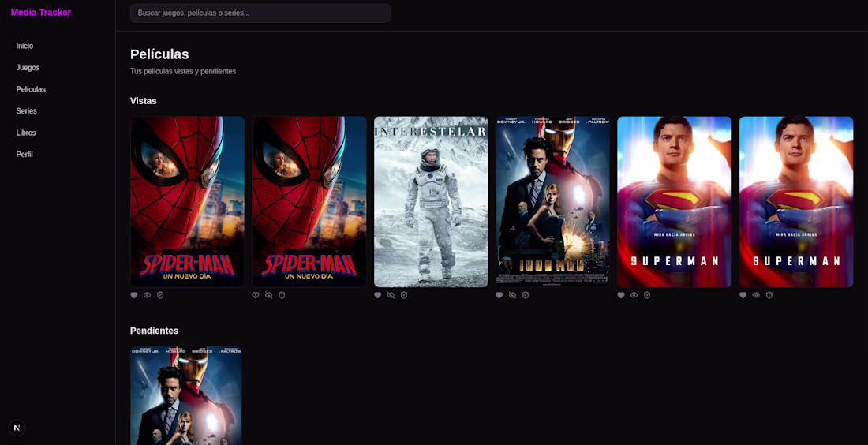Select Películas in the sidebar
This screenshot has height=445, width=868.
pyautogui.click(x=31, y=89)
